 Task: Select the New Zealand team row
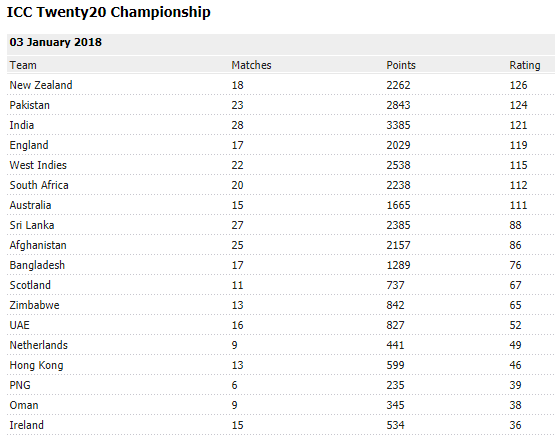point(281,85)
